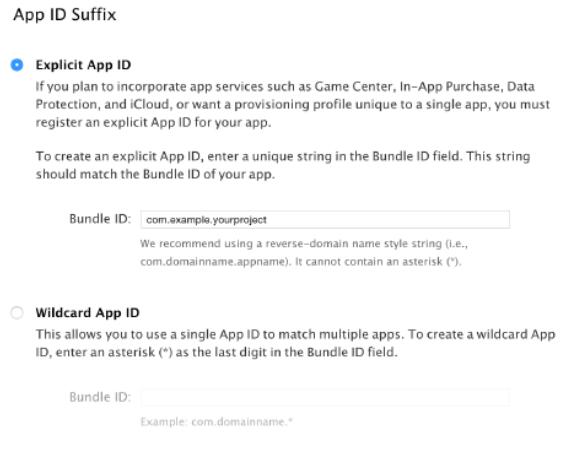568x455 pixels.
Task: Click the com.example.yourproject text in field
Action: point(206,220)
